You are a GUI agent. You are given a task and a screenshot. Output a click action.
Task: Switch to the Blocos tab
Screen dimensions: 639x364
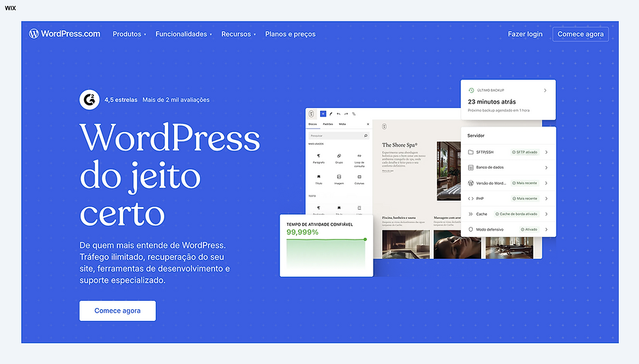point(312,124)
